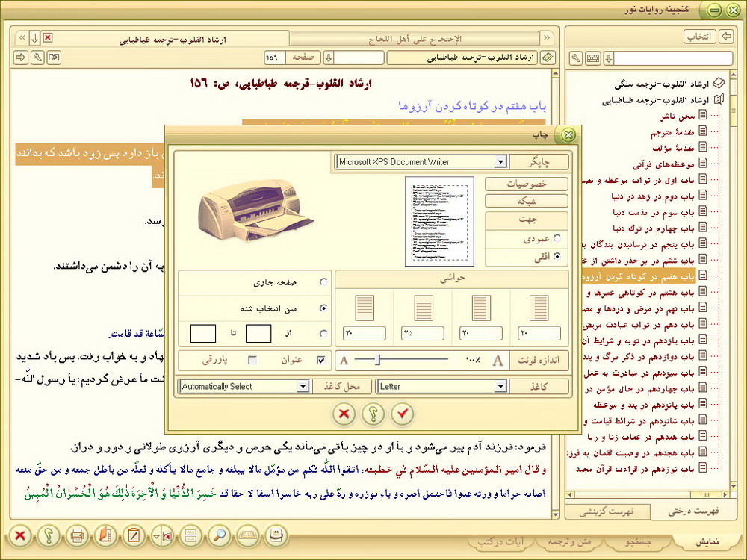Image resolution: width=747 pixels, height=560 pixels.
Task: Click the double chevron at left of document tabs
Action: (x=22, y=38)
